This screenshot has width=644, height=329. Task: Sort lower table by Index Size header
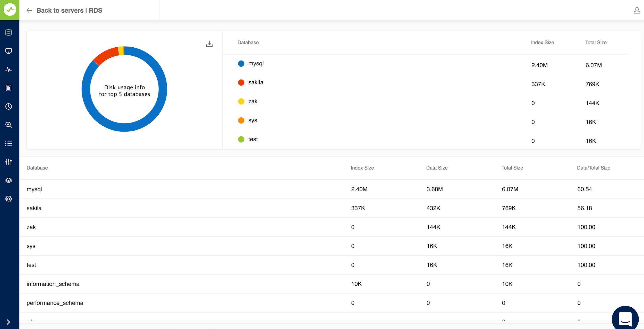[362, 168]
